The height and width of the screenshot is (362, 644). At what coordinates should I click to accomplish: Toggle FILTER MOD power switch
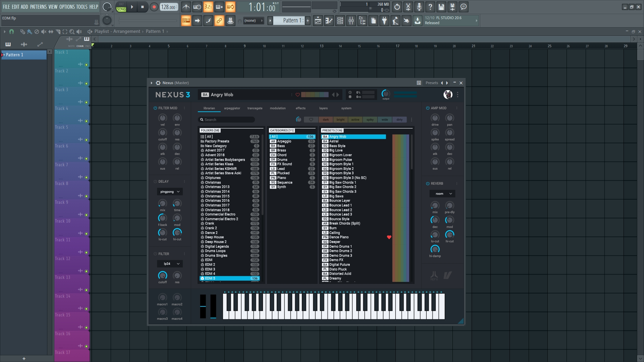point(155,108)
